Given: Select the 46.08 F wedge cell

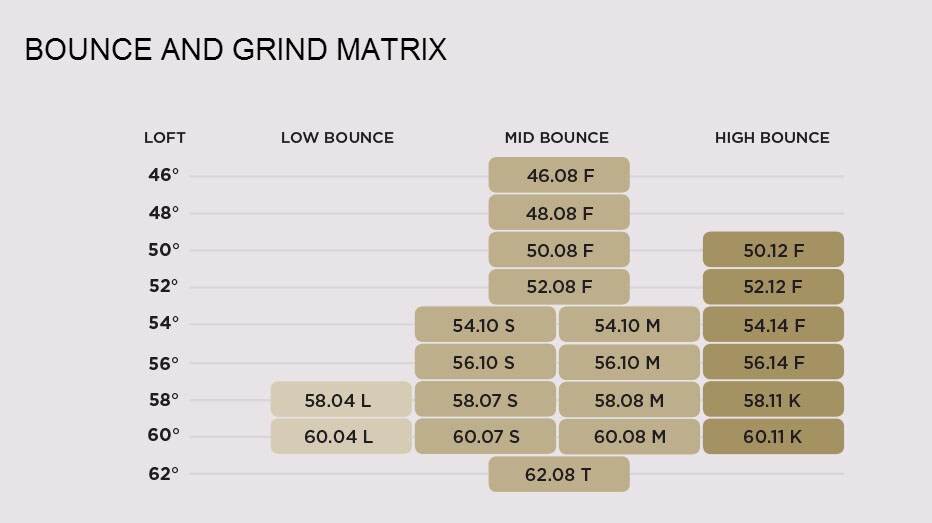Looking at the screenshot, I should click(559, 175).
